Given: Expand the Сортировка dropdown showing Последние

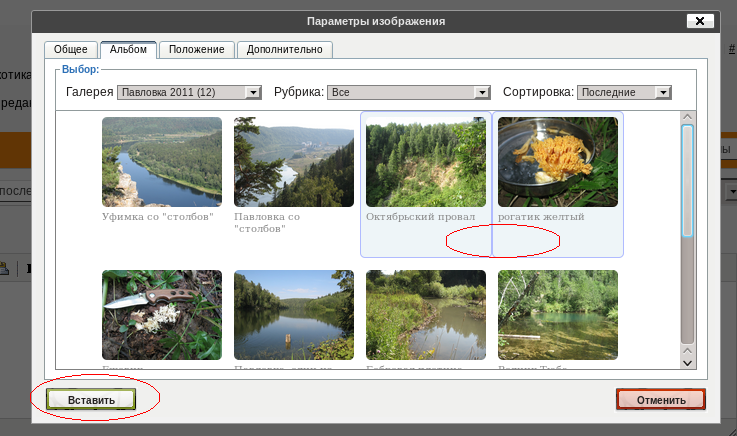Looking at the screenshot, I should tap(622, 92).
